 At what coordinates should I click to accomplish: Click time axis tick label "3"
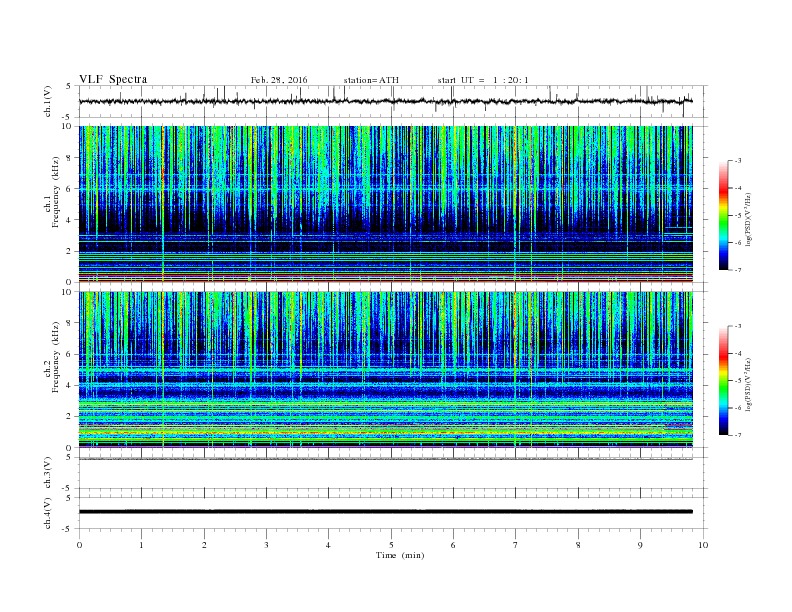266,545
